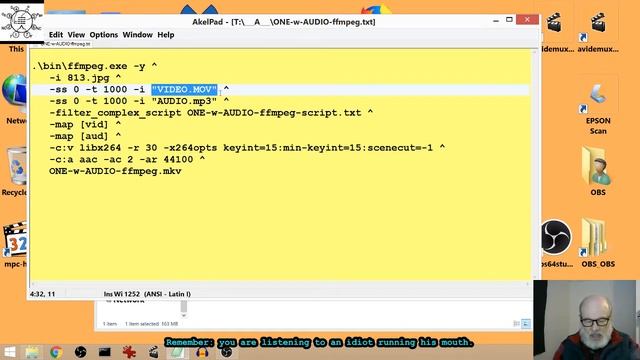Viewport: 640px width, 360px height.
Task: Click the "-filter_complex_script" option text
Action: point(115,113)
